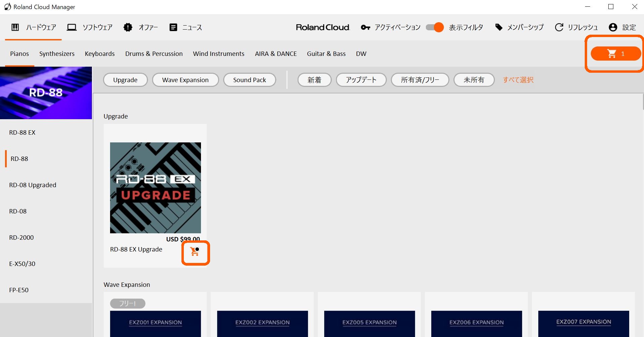Toggle the Wave Expansion filter pill
Screen dimensions: 644x337
coord(185,80)
